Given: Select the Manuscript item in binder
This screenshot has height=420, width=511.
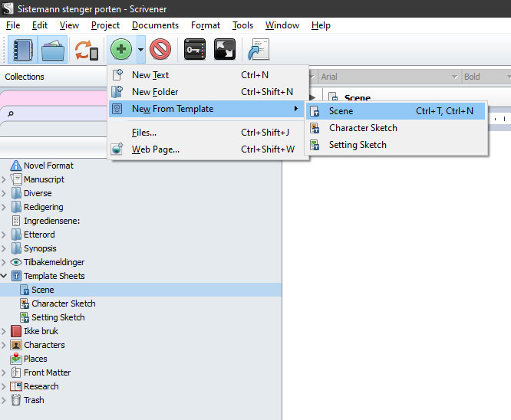Looking at the screenshot, I should [x=44, y=179].
